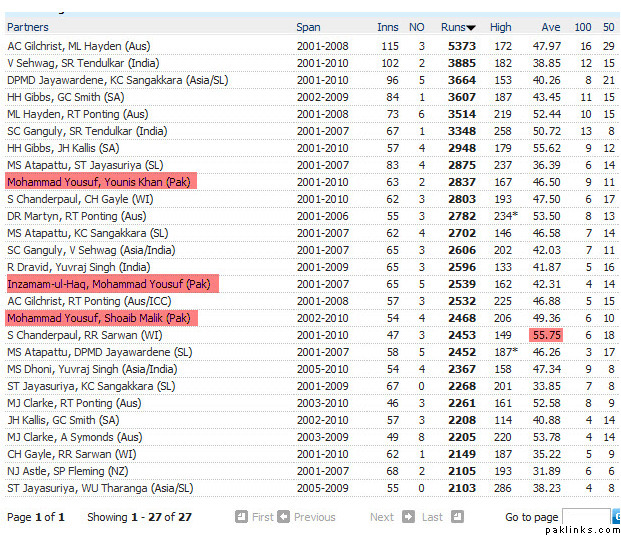Click the Next page arrow icon

click(408, 517)
